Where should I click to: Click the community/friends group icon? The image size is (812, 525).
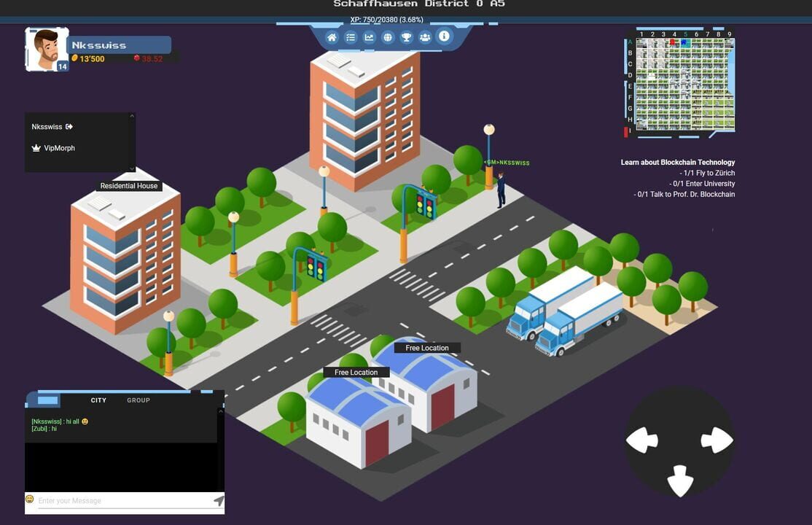click(x=425, y=36)
